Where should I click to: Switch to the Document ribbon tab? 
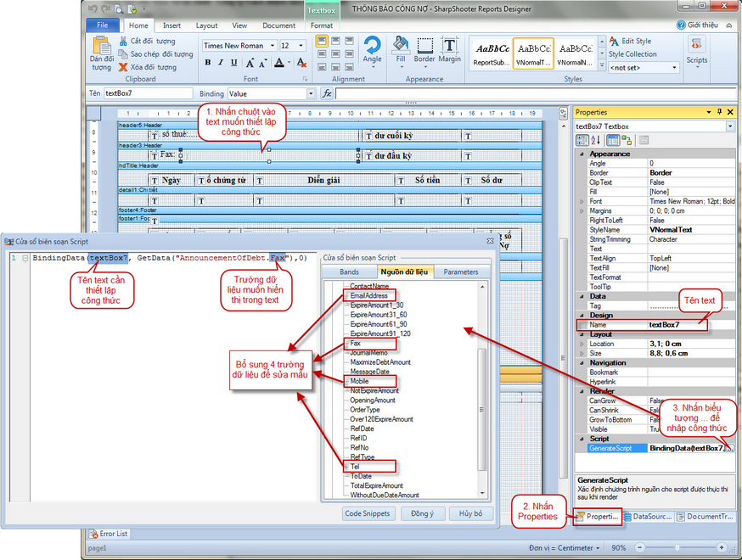point(278,25)
